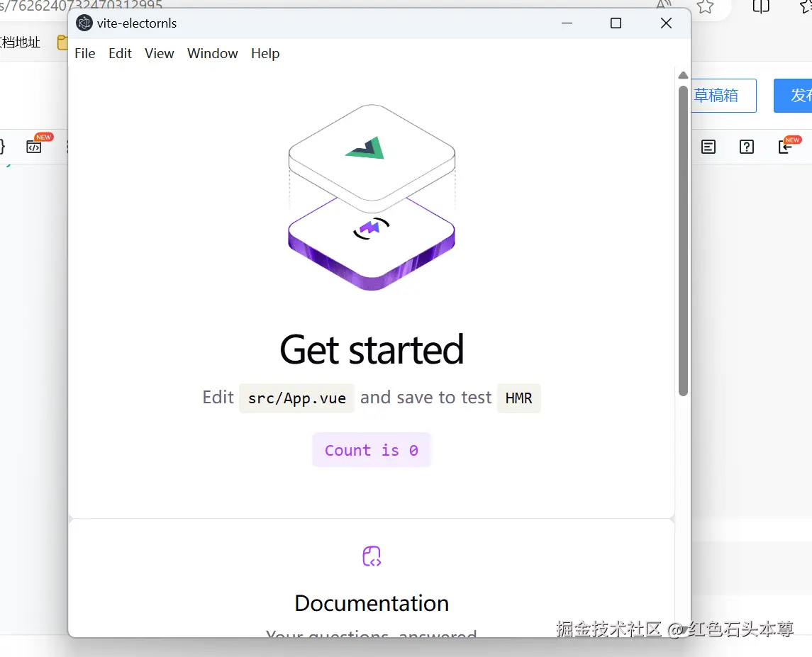Viewport: 812px width, 657px height.
Task: Click the Documentation section code icon
Action: pos(372,556)
